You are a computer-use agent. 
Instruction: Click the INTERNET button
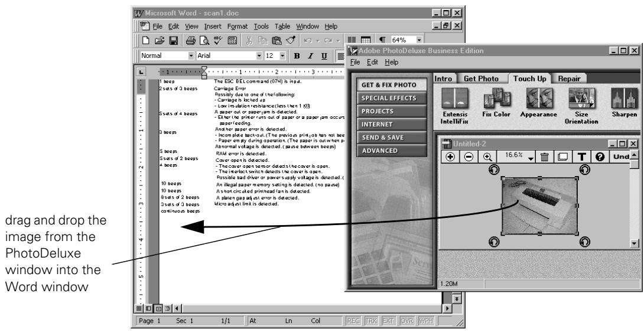391,125
